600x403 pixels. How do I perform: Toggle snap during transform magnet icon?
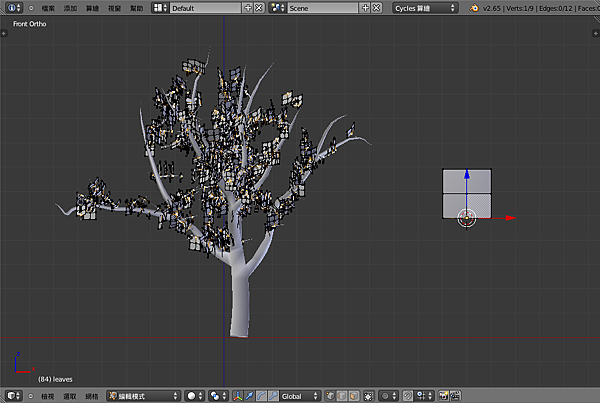[408, 396]
